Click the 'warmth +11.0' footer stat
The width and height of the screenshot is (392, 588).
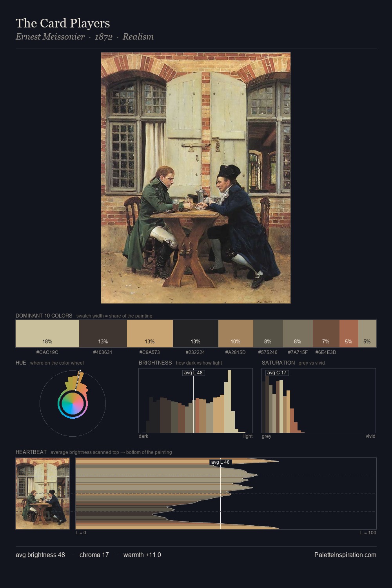[x=142, y=555]
